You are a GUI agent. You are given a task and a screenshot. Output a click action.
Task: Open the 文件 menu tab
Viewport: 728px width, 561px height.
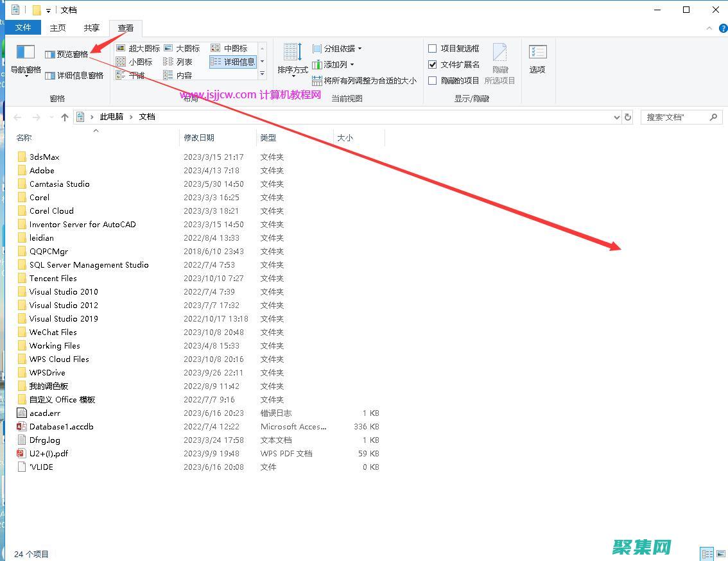23,28
